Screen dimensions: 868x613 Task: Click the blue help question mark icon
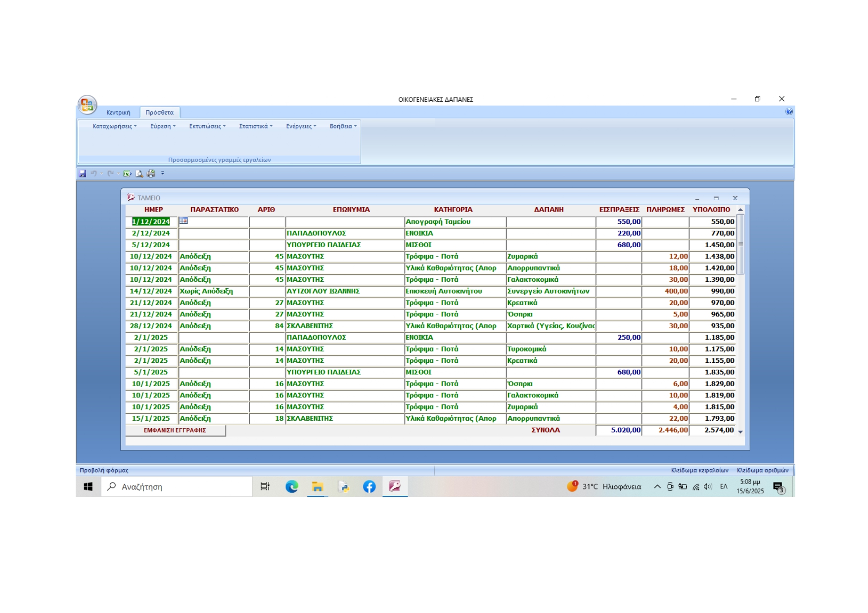coord(789,112)
